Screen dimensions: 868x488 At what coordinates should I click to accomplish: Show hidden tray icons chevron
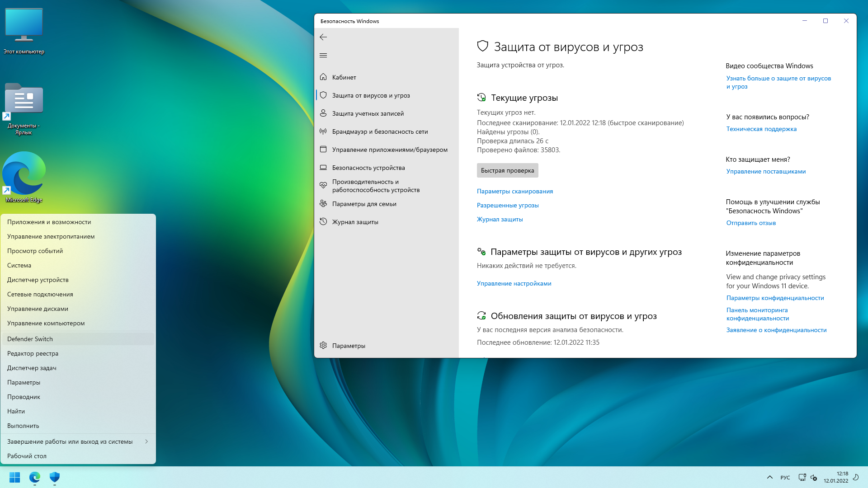[x=770, y=477]
